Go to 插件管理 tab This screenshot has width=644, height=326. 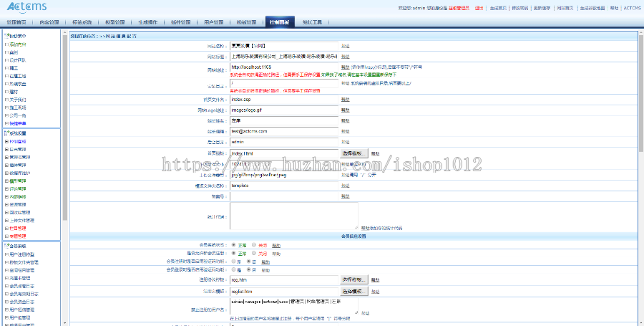tap(180, 22)
